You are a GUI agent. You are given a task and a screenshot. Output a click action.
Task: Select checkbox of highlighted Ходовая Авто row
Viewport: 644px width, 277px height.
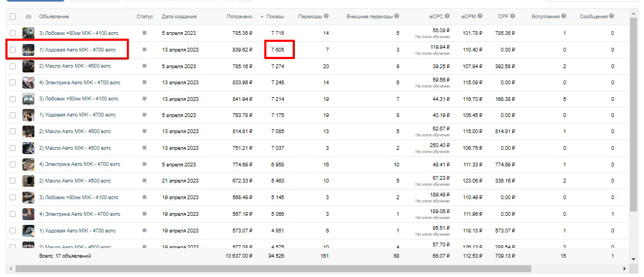[x=13, y=49]
